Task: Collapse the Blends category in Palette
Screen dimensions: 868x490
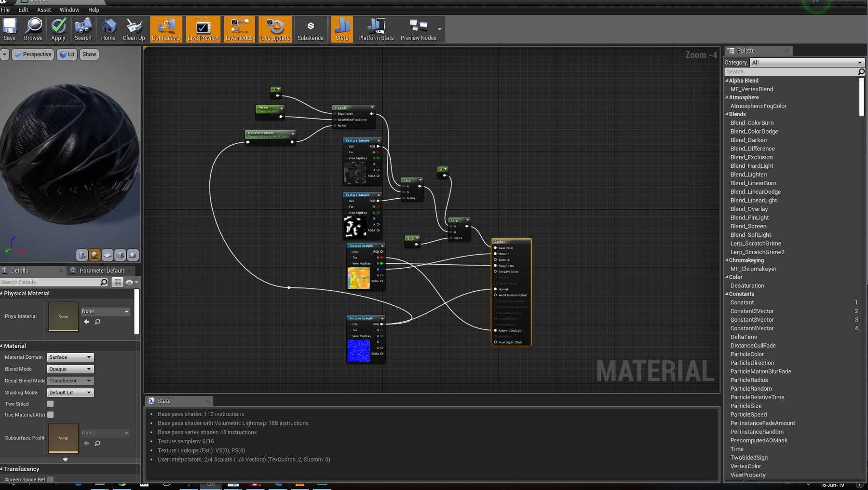Action: coord(727,114)
